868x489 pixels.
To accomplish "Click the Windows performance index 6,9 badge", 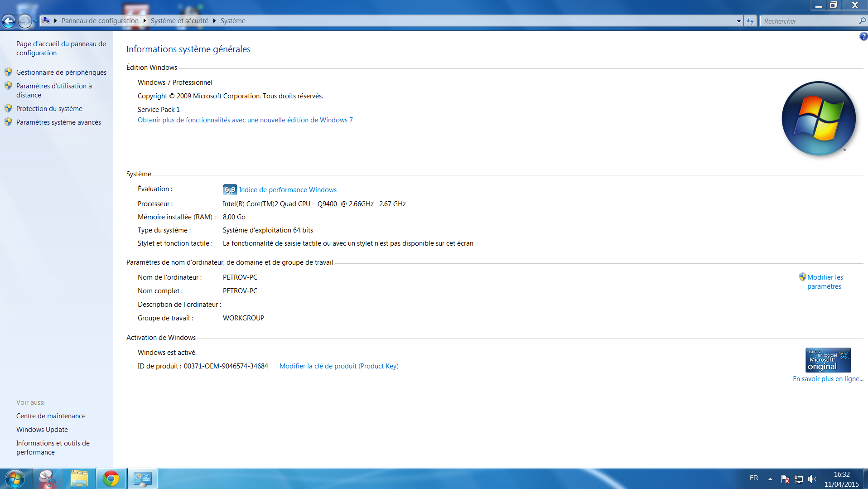I will (230, 189).
